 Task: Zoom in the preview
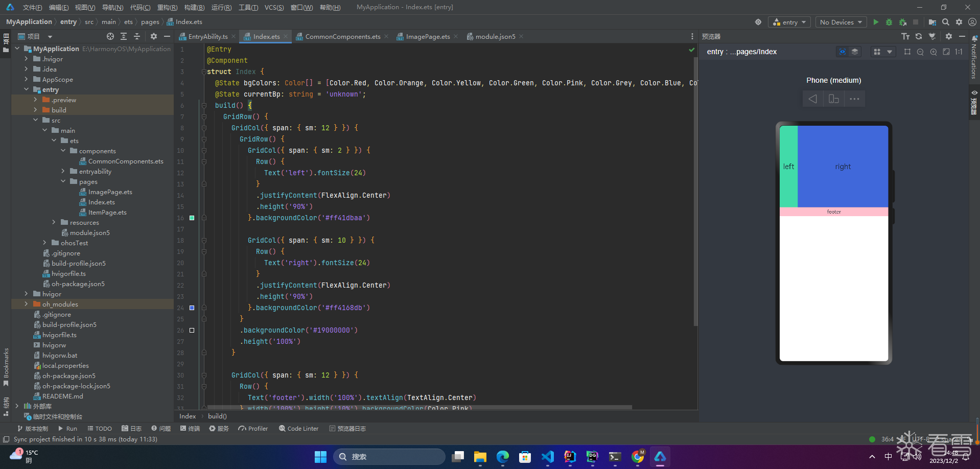click(934, 52)
